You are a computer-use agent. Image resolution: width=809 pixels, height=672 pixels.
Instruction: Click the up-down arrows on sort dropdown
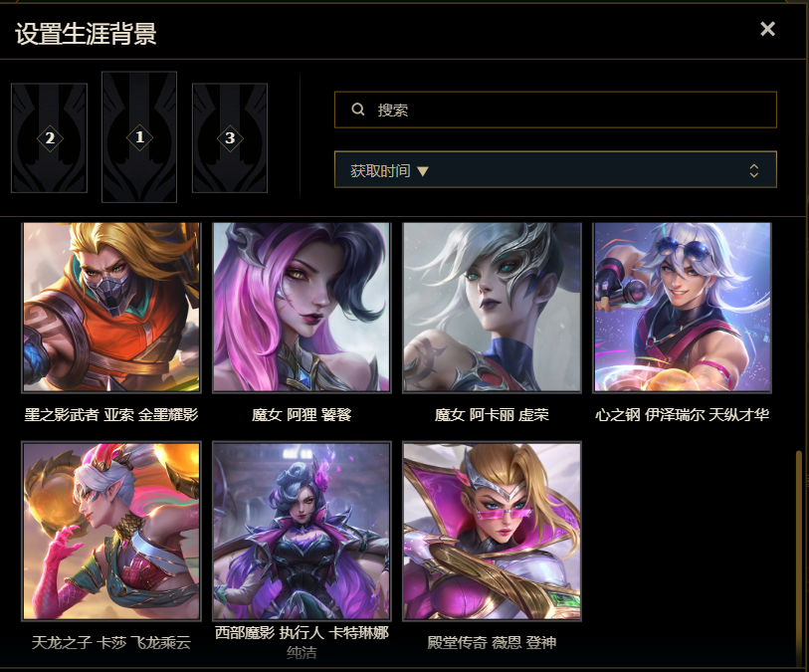coord(754,170)
